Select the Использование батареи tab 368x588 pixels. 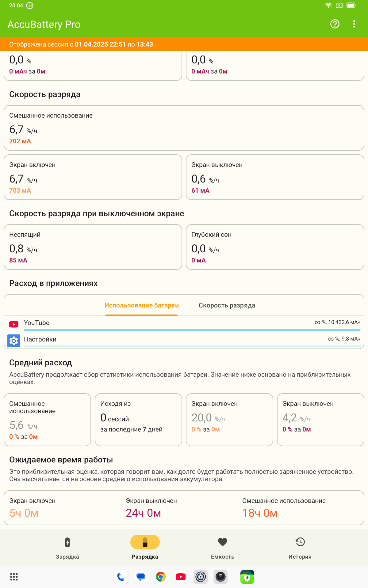[x=141, y=305]
